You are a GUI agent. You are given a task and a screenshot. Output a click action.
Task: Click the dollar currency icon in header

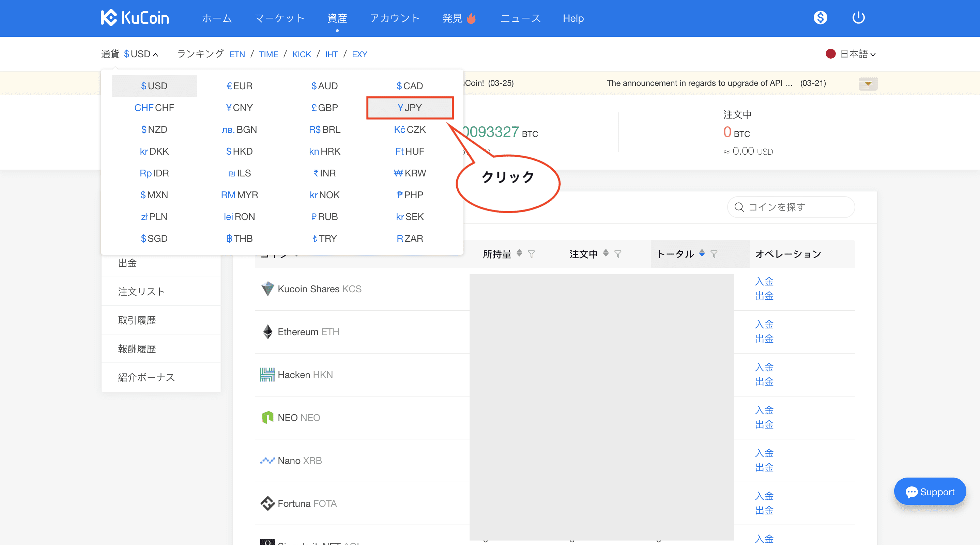820,18
